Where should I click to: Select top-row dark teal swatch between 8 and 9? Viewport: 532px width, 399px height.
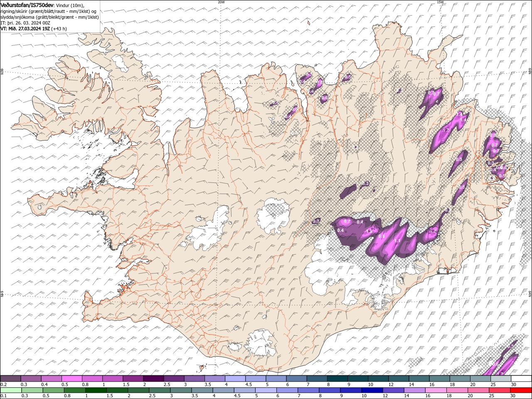point(337,378)
